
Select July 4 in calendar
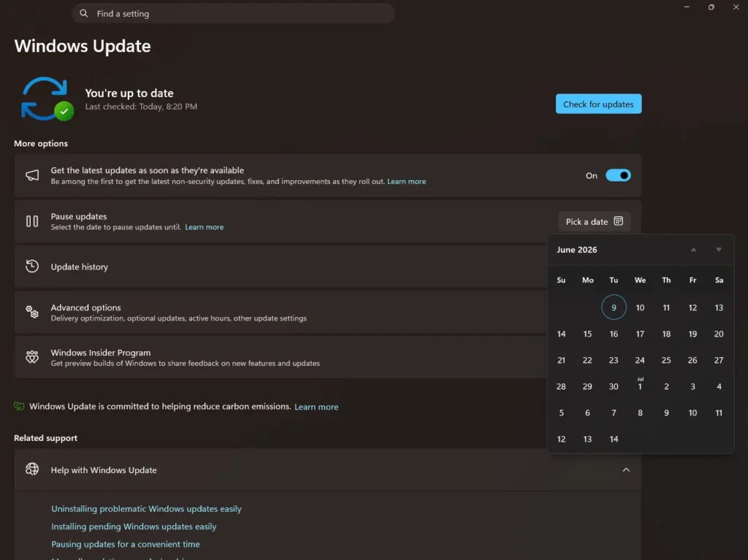[719, 386]
